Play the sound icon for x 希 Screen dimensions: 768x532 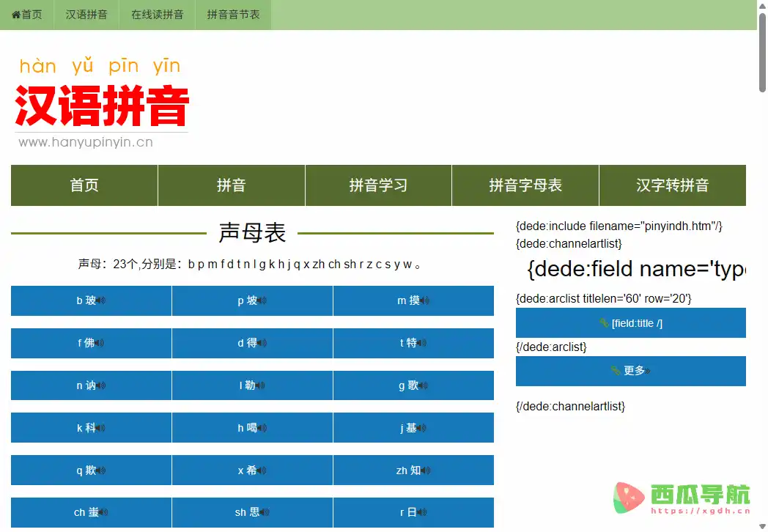tap(262, 470)
